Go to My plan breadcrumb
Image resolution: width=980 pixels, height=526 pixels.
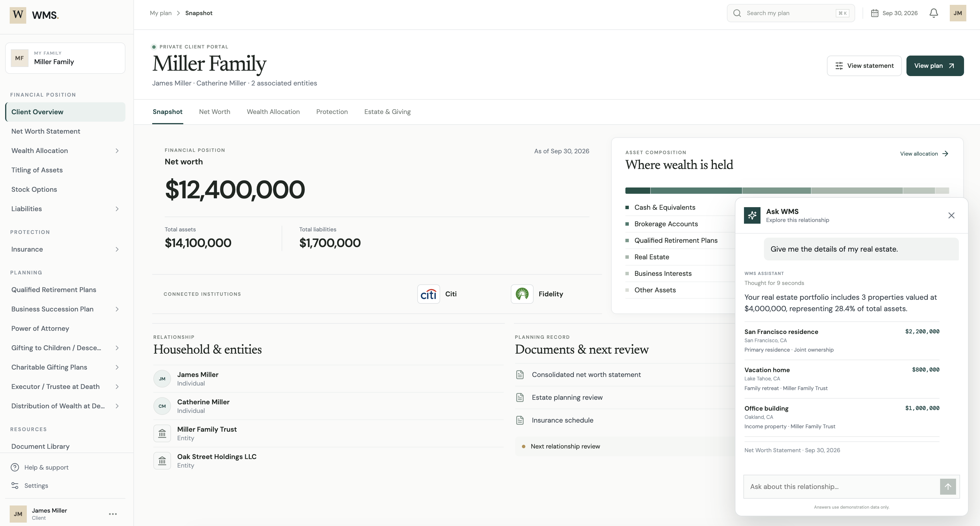pyautogui.click(x=160, y=13)
